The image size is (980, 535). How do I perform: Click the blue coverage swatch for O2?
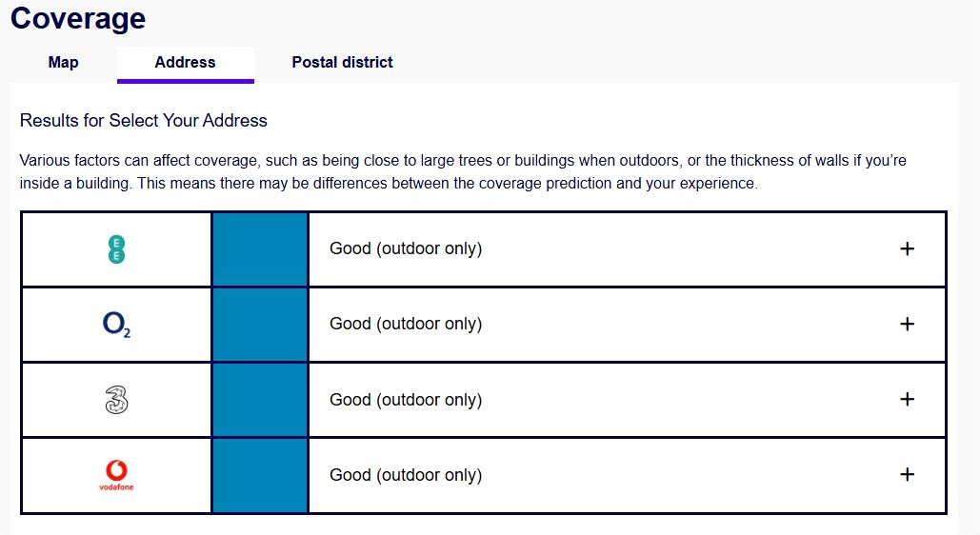260,325
